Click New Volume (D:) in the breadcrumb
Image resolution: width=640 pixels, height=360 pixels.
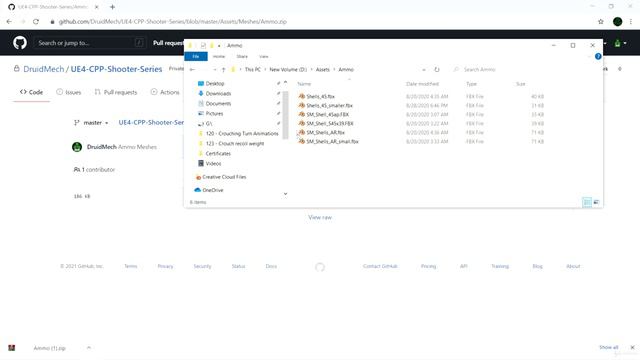[x=288, y=70]
